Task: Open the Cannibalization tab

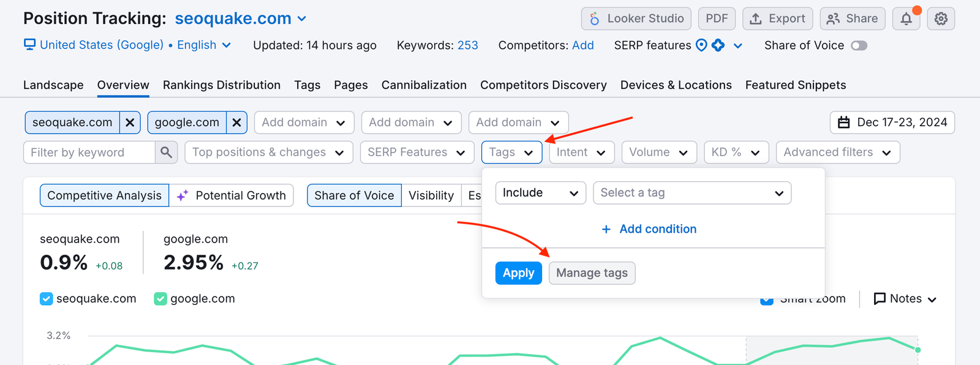Action: 424,85
